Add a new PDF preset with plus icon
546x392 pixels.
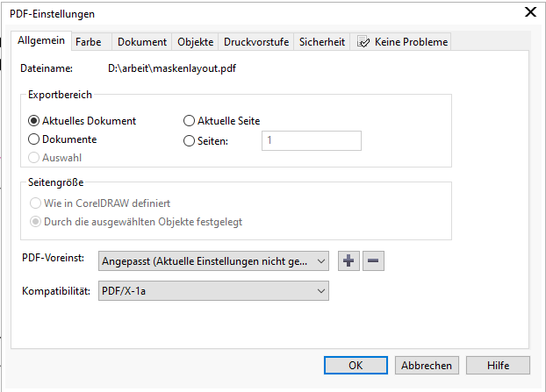click(348, 260)
